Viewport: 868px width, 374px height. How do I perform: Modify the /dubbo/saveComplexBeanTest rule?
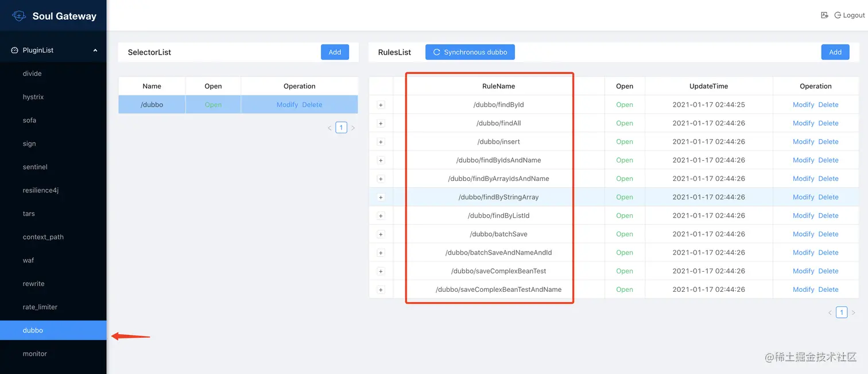(x=803, y=271)
